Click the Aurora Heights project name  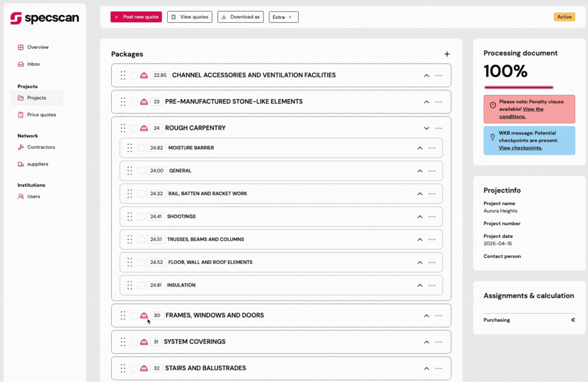pos(500,211)
